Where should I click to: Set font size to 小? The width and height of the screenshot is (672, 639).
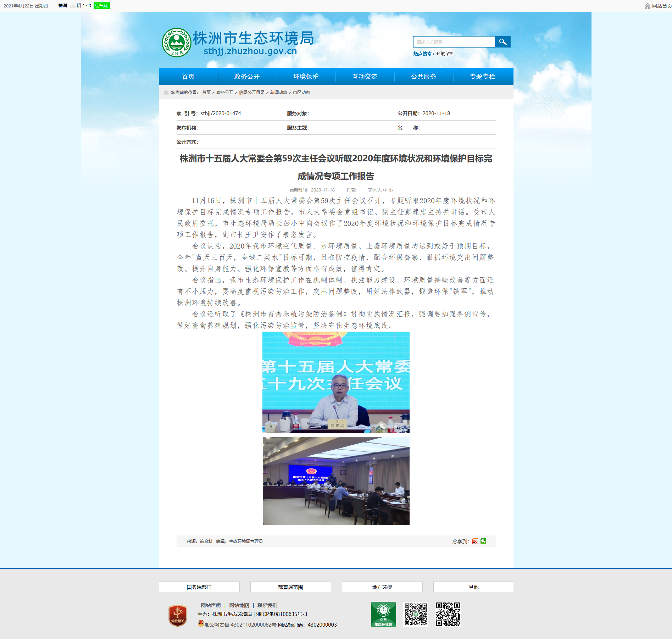[x=390, y=190]
